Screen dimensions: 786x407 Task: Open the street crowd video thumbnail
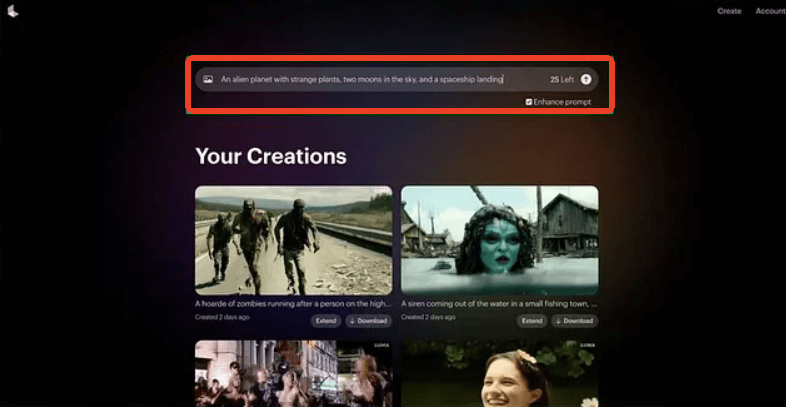click(x=294, y=373)
